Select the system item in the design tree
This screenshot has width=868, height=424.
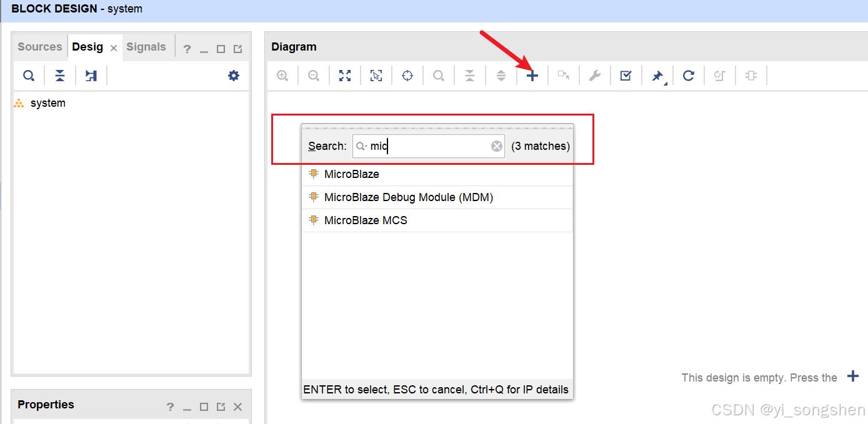[x=48, y=103]
